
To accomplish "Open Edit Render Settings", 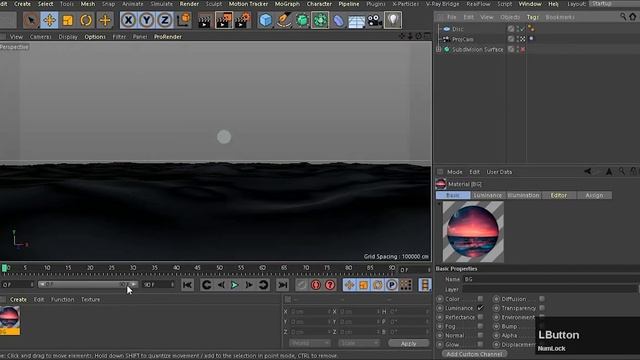I will coord(243,20).
